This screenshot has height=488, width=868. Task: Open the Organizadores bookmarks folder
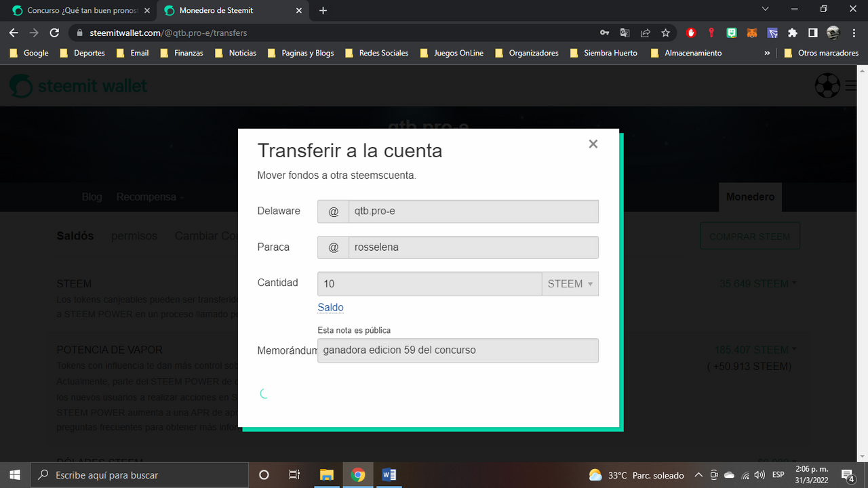point(527,53)
